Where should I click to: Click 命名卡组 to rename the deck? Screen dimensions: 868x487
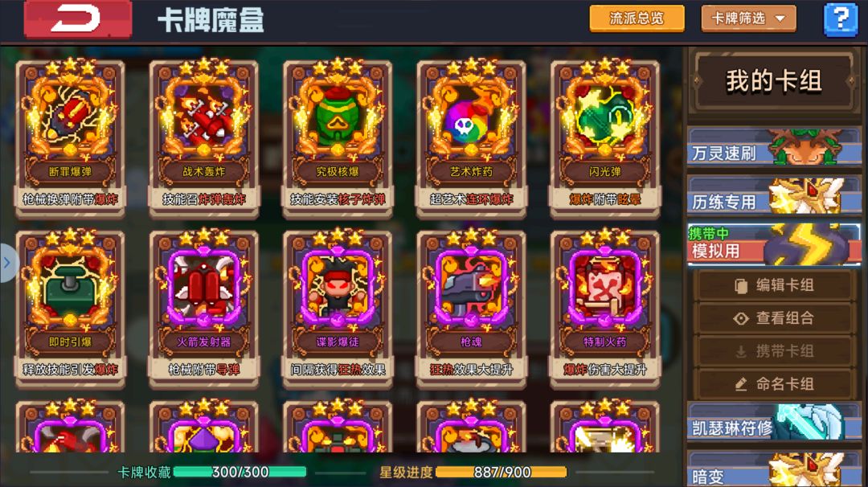pyautogui.click(x=774, y=384)
